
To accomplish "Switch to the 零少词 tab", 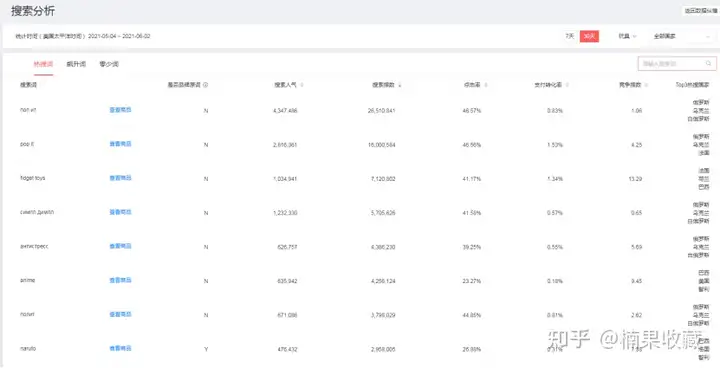I will click(x=109, y=64).
